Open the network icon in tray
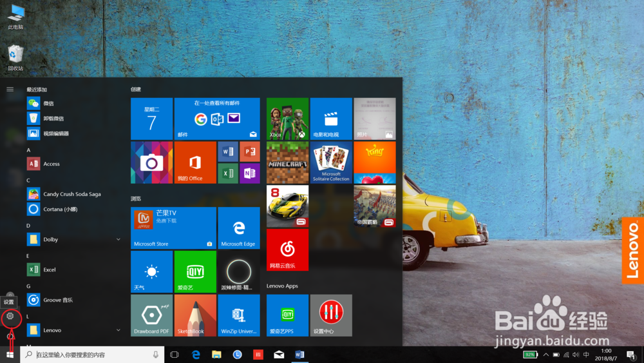This screenshot has width=644, height=363. [x=566, y=355]
